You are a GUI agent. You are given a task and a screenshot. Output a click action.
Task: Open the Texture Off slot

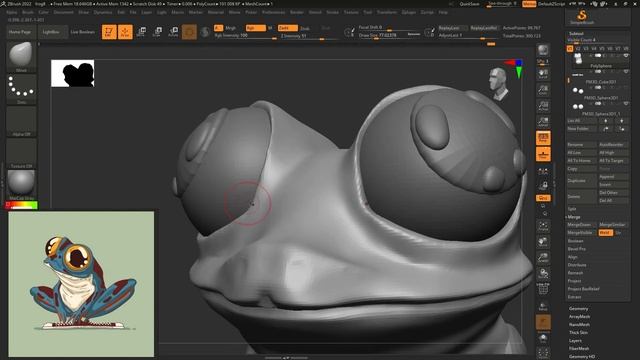[21, 153]
